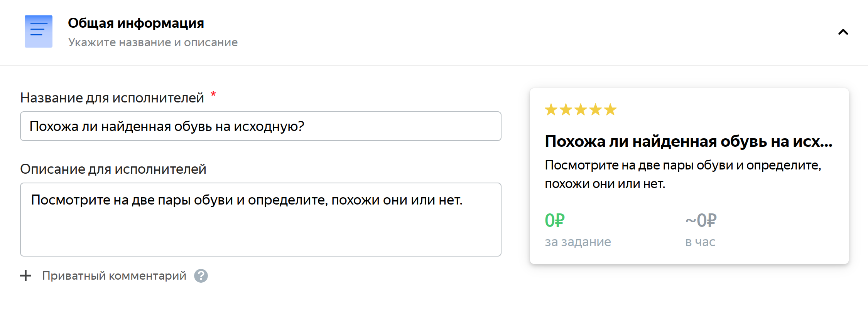Screen dimensions: 868x312
Task: Click the за задание caption in the preview
Action: coord(578,242)
